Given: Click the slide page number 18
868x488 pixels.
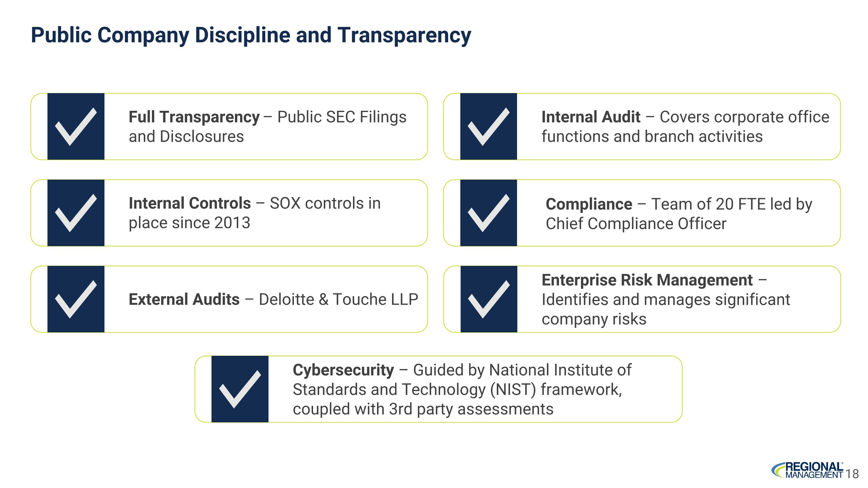Looking at the screenshot, I should click(852, 474).
